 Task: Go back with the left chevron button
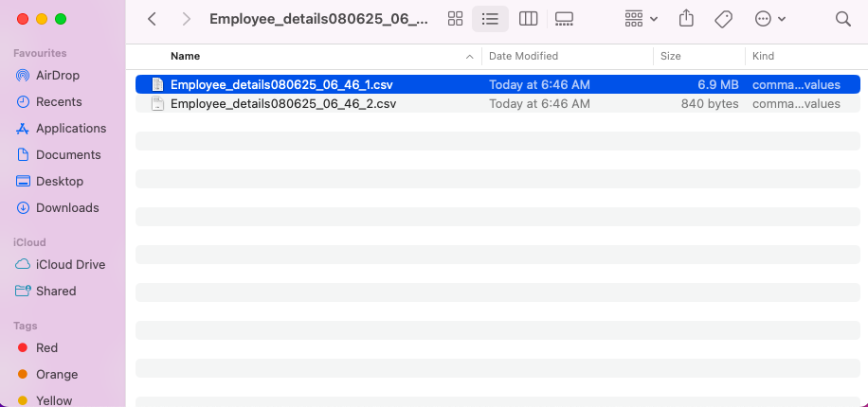click(153, 19)
